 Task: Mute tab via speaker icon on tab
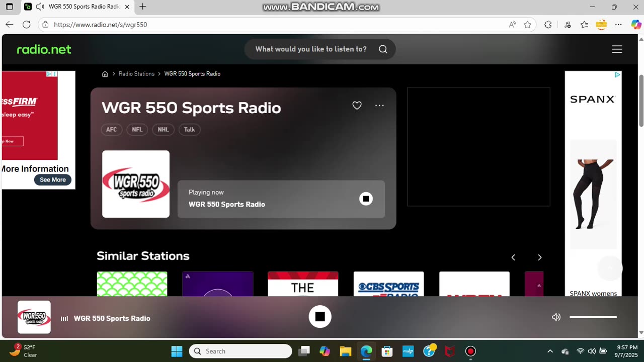pyautogui.click(x=40, y=7)
